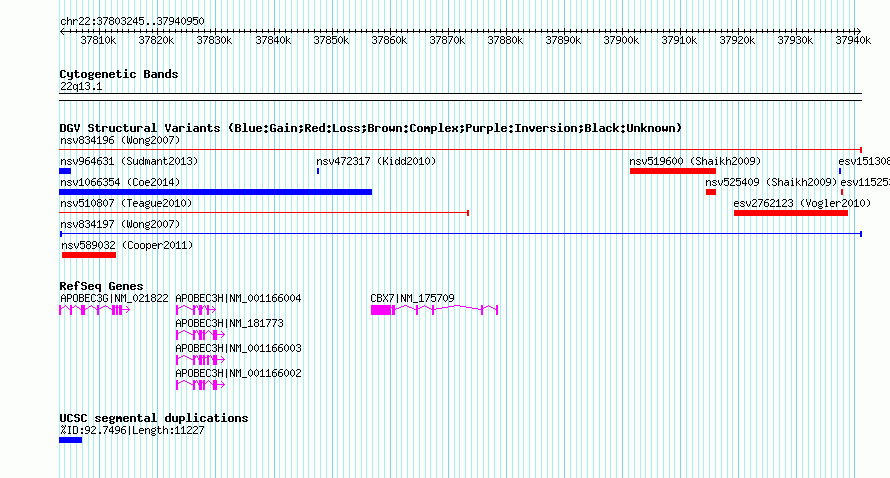Open the DGV Structural Variants track title
This screenshot has width=890, height=478.
click(370, 128)
